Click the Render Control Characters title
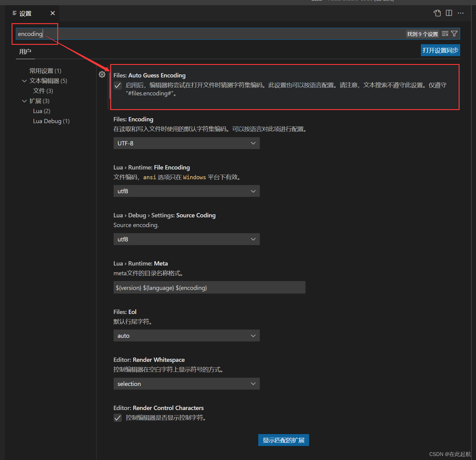476x460 pixels. [x=158, y=408]
